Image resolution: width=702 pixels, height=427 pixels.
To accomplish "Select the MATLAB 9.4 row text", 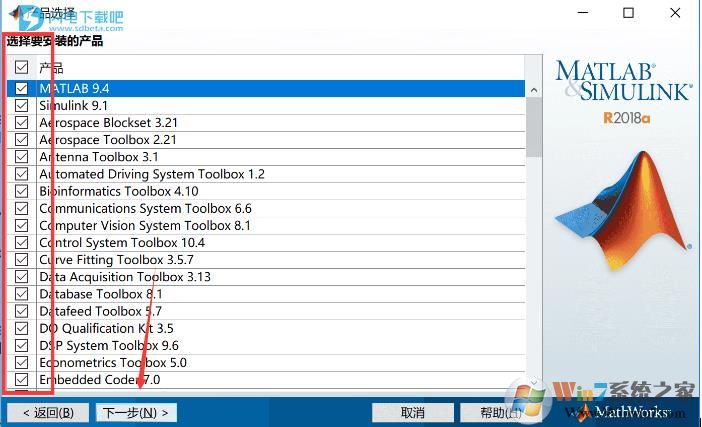I will [x=74, y=88].
